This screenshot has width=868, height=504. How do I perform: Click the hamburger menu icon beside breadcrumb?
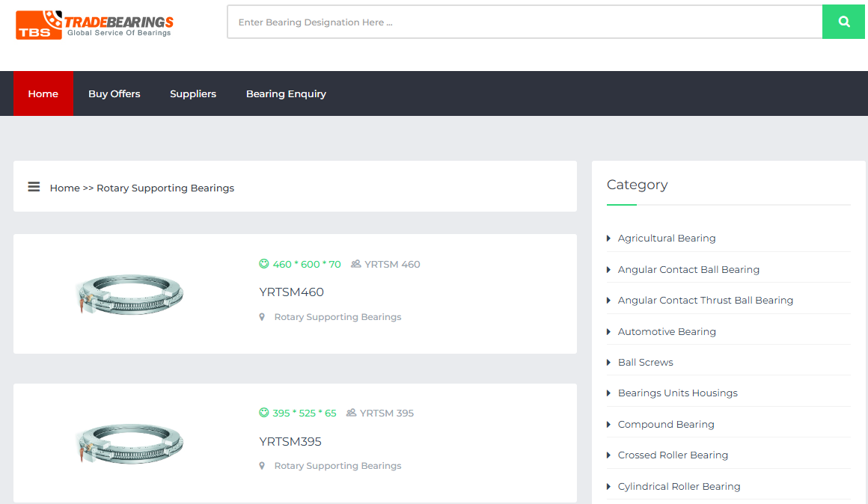tap(34, 187)
